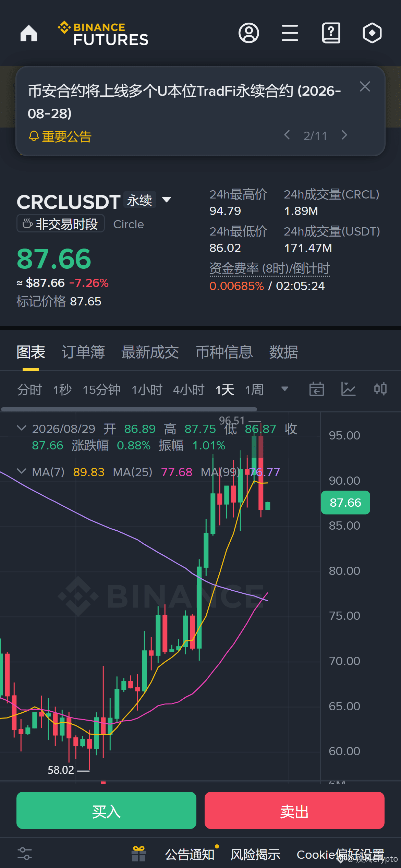Click the 买入 buy button
401x868 pixels.
[106, 810]
